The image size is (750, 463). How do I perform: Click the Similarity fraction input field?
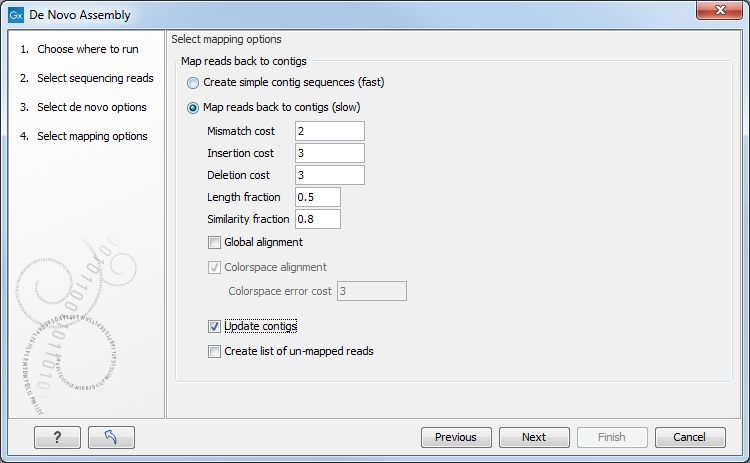[318, 219]
